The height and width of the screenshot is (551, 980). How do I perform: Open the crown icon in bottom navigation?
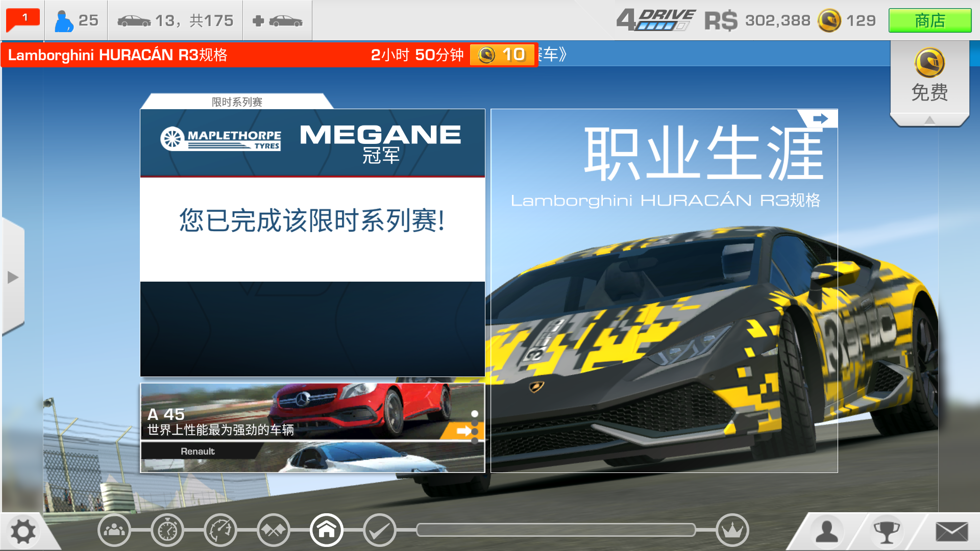(732, 531)
